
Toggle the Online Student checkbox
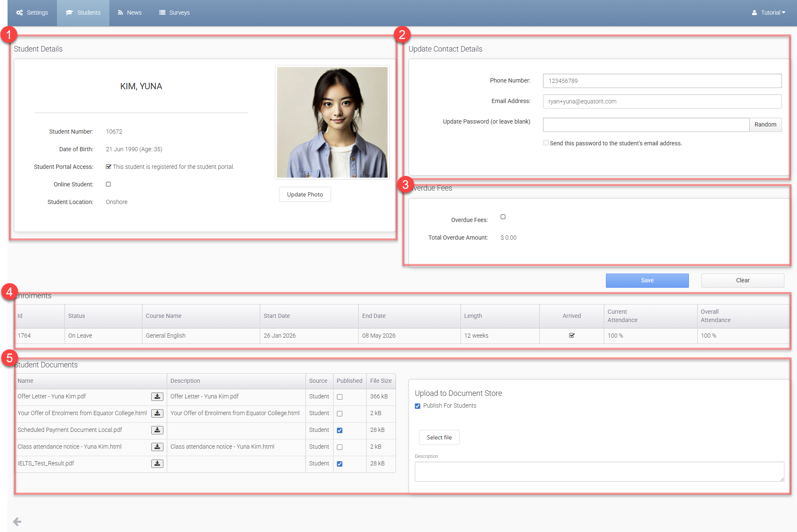(x=109, y=184)
